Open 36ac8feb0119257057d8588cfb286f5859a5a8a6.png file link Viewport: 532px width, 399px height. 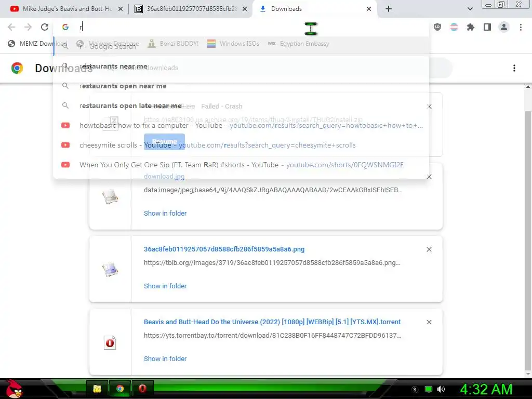tap(224, 249)
